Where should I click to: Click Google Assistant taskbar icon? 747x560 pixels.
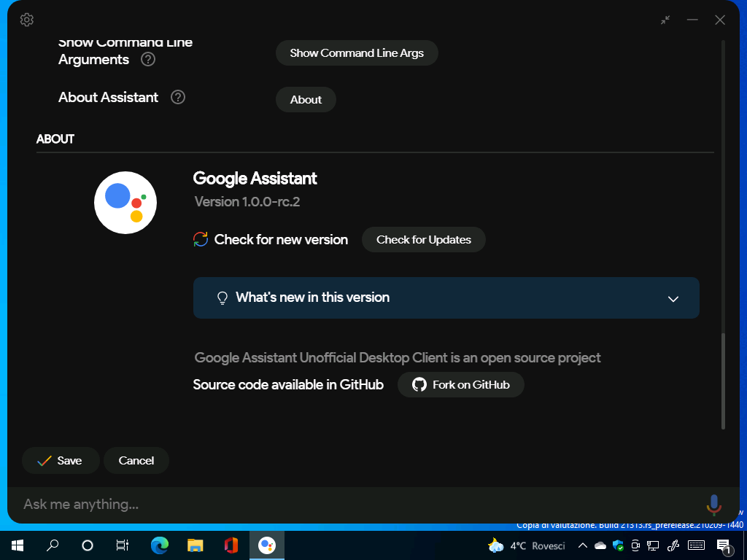pyautogui.click(x=267, y=545)
